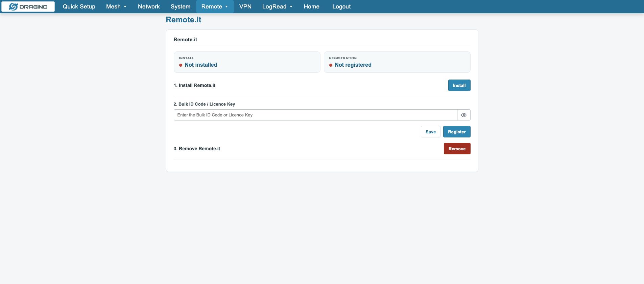Click the 'Not registered' status text
Image resolution: width=644 pixels, height=284 pixels.
[x=353, y=65]
